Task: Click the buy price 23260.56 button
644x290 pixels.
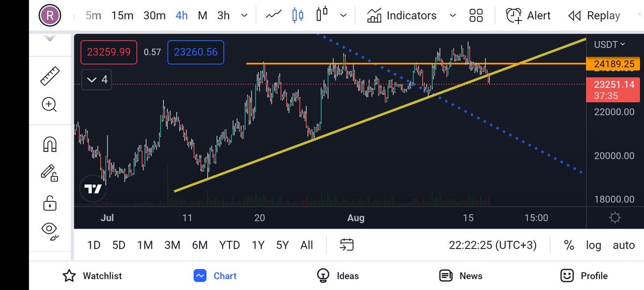Action: tap(196, 52)
